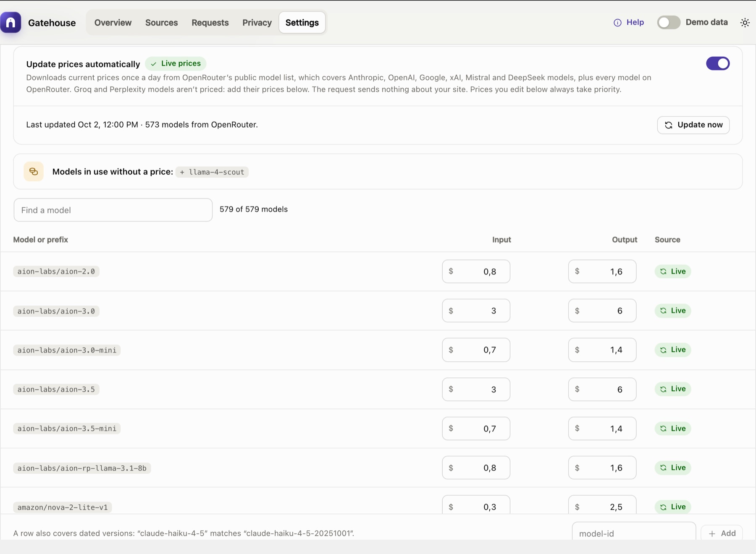Edit input price for aion-labs/aion-3.5-mini
This screenshot has height=554, width=756.
coord(476,429)
